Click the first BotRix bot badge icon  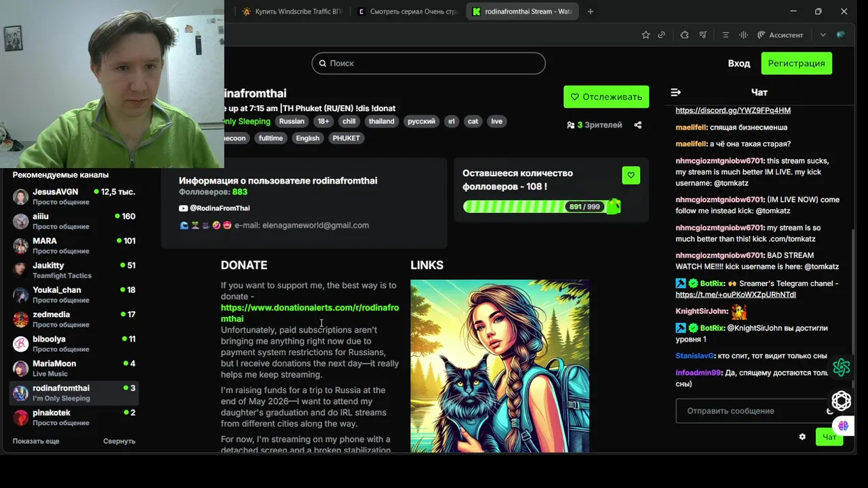click(681, 283)
